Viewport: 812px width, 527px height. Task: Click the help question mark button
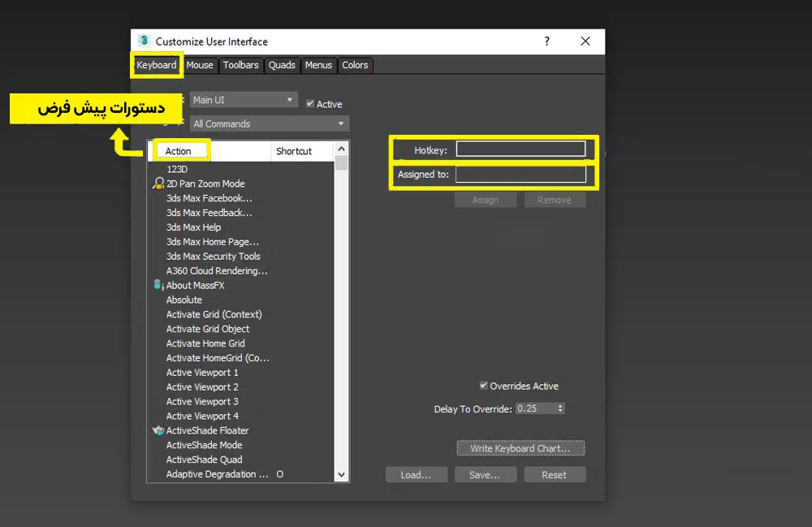[547, 41]
